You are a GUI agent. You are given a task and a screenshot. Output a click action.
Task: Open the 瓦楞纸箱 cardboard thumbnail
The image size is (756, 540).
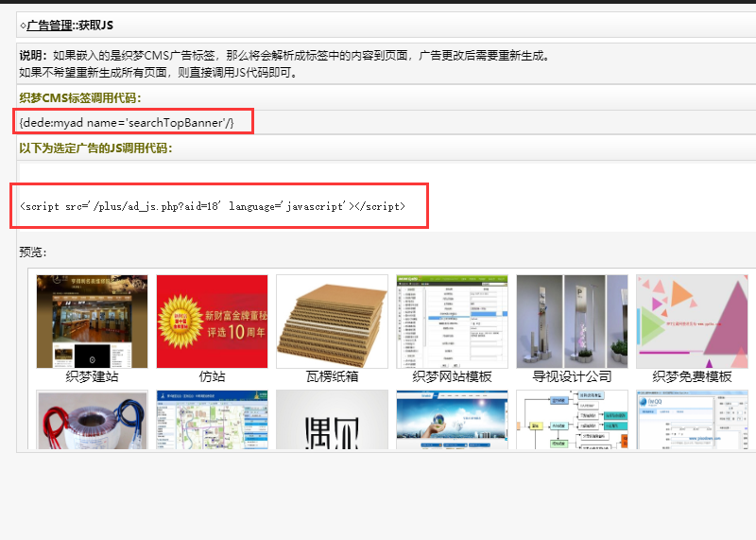(333, 322)
